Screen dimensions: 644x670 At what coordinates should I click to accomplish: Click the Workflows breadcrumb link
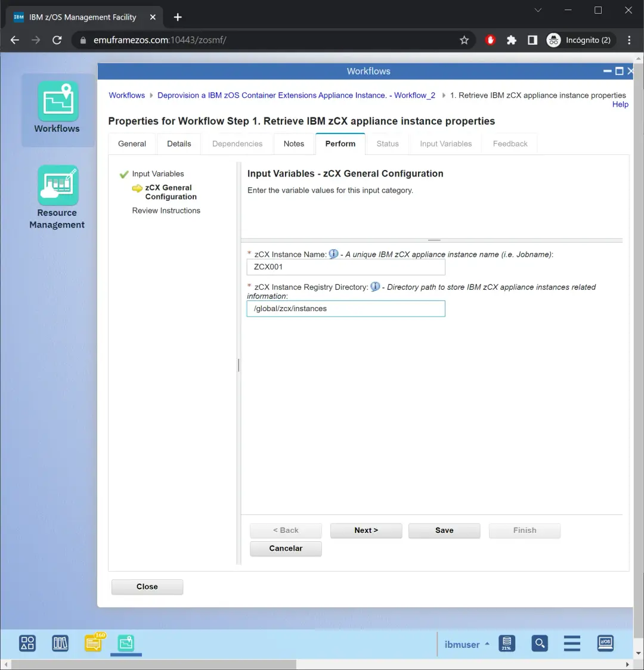click(126, 95)
